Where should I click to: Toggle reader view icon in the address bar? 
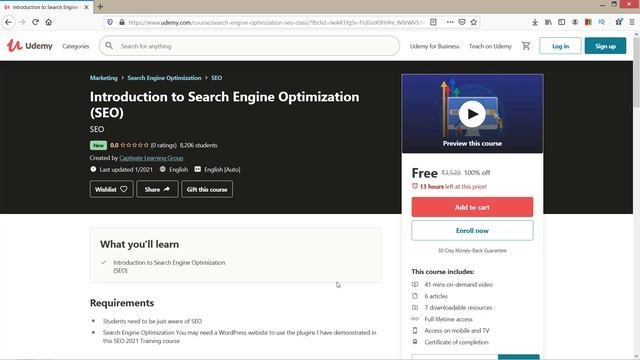click(433, 22)
